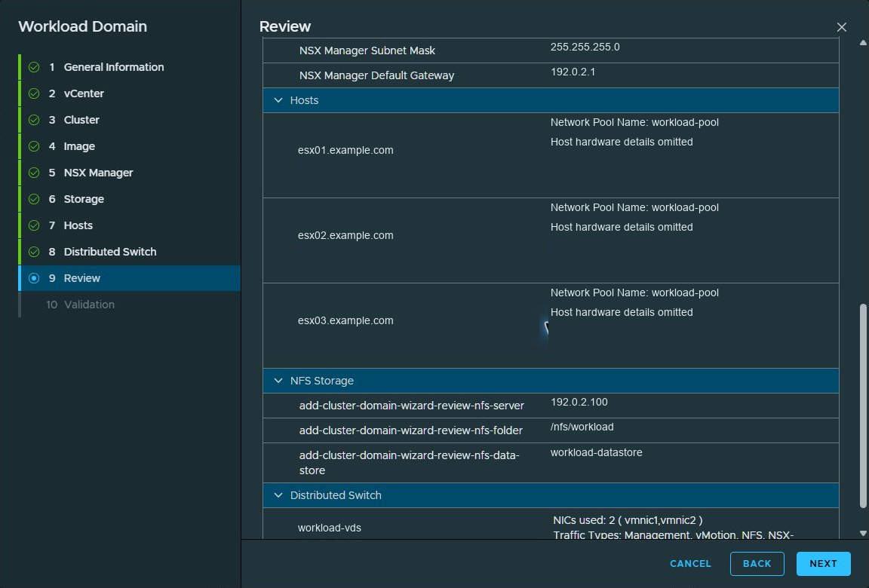Screen dimensions: 869x588
Task: Proceed with the NEXT button
Action: pyautogui.click(x=823, y=564)
